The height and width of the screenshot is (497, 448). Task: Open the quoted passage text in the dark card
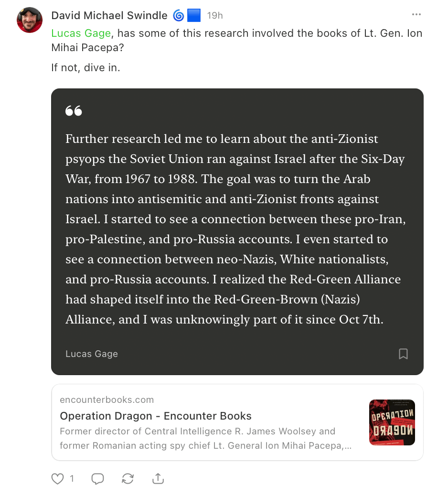click(235, 229)
